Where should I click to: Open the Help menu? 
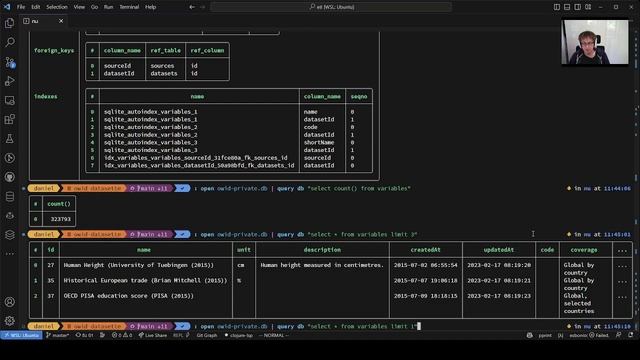point(151,7)
